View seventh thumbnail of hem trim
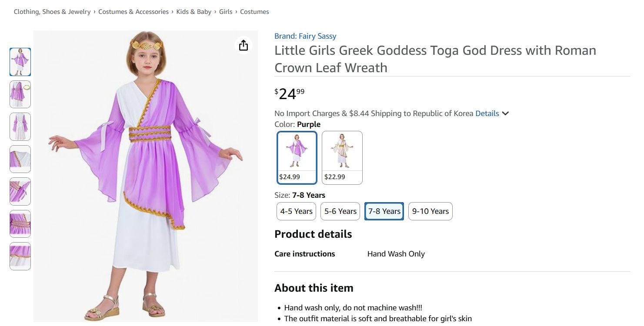This screenshot has height=326, width=644. 20,256
